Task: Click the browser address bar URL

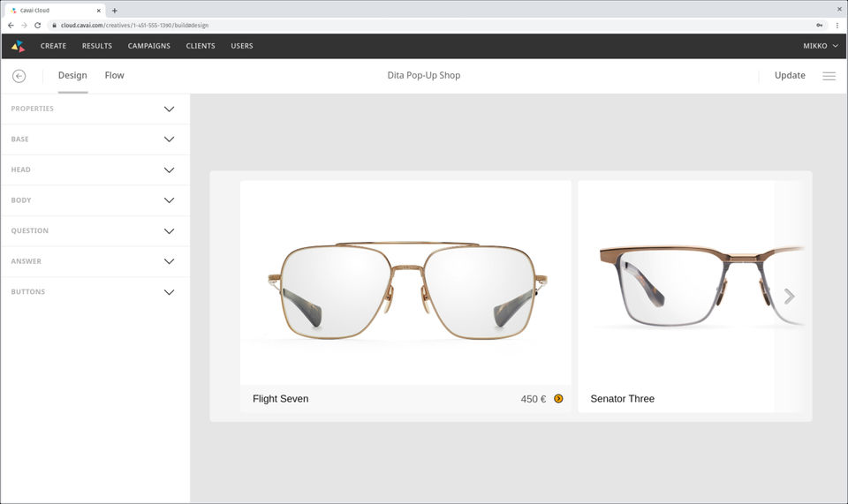Action: click(x=134, y=26)
